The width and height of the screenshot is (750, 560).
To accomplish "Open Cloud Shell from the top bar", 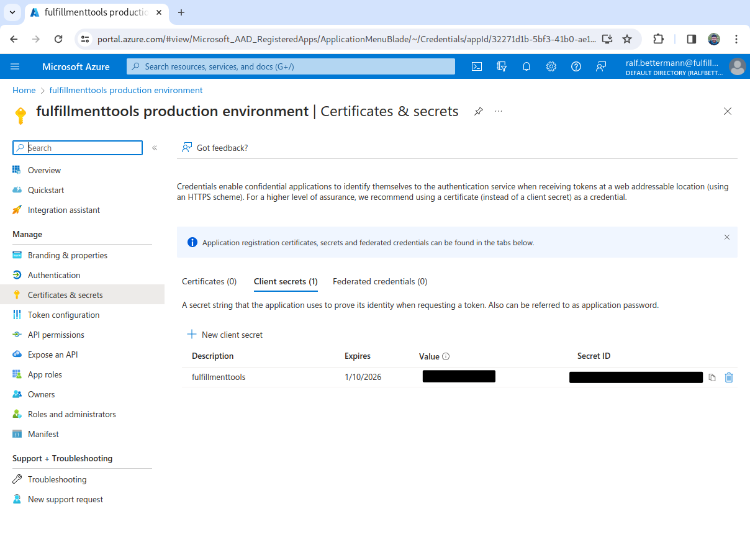I will point(477,66).
